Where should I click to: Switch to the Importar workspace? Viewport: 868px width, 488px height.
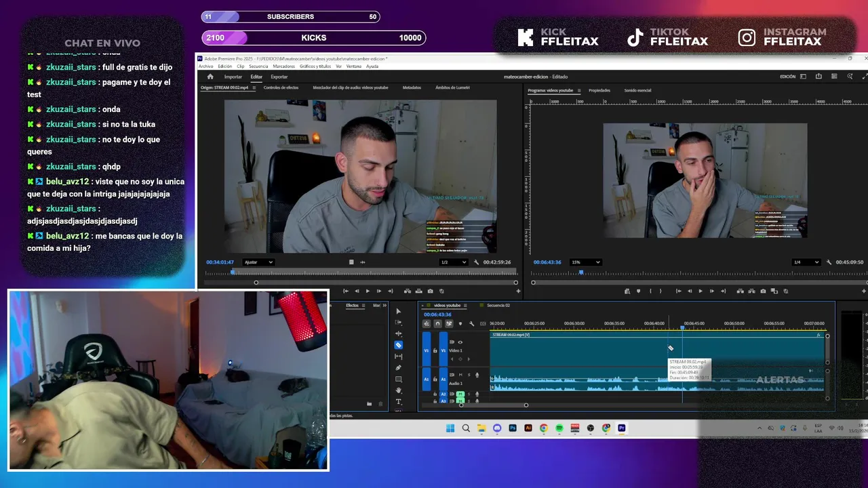pos(233,77)
